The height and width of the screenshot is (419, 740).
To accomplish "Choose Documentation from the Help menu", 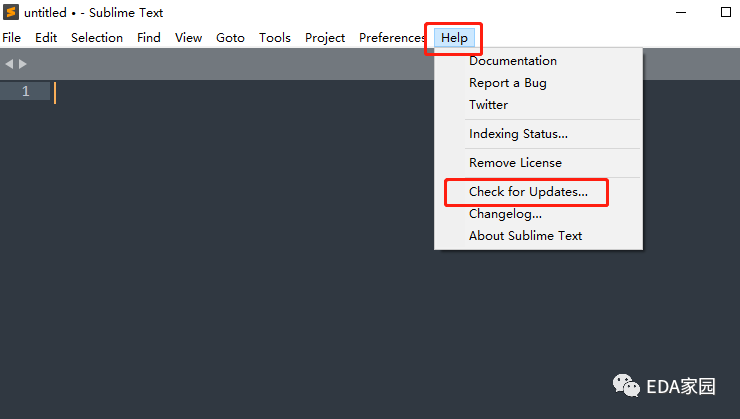I will (x=513, y=61).
